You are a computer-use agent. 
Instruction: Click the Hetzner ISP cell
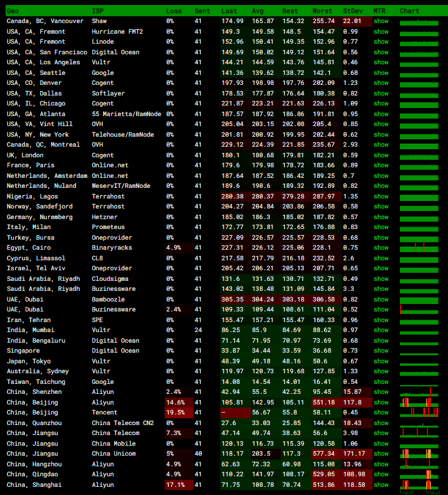click(x=104, y=217)
